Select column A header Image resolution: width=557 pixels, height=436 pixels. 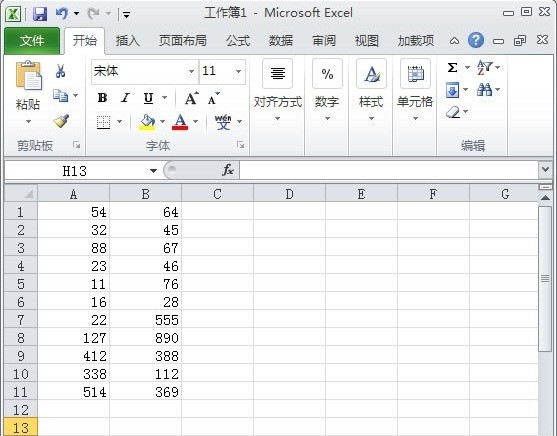click(74, 194)
